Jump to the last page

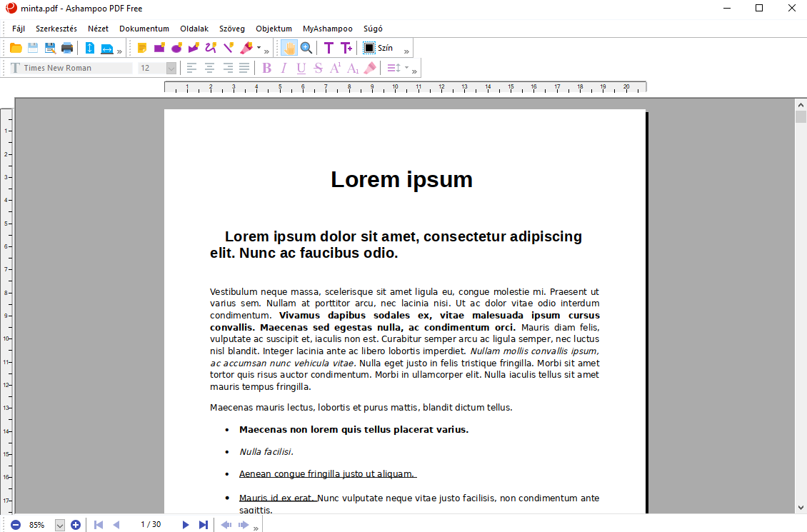pyautogui.click(x=203, y=525)
